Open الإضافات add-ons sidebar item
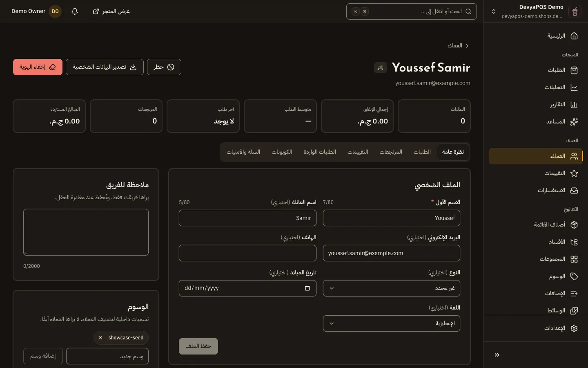The height and width of the screenshot is (368, 588). point(536,294)
